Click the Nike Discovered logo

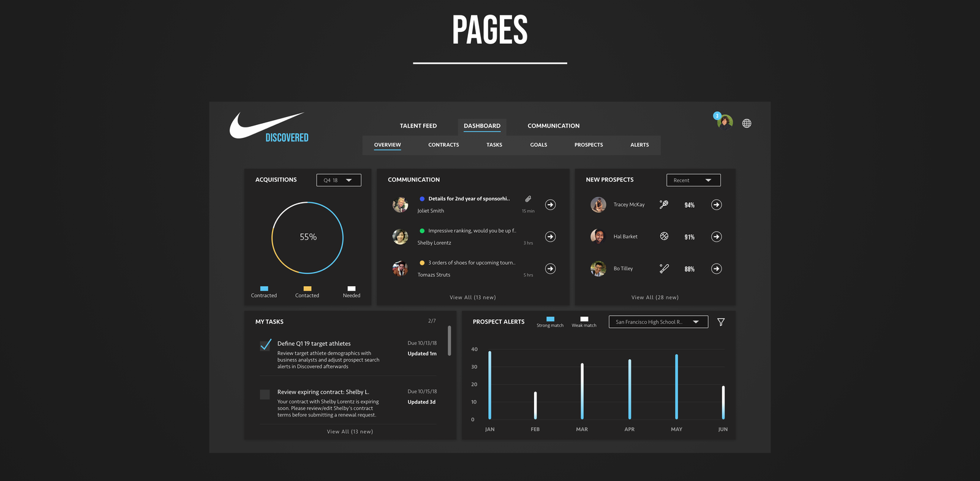pyautogui.click(x=269, y=127)
